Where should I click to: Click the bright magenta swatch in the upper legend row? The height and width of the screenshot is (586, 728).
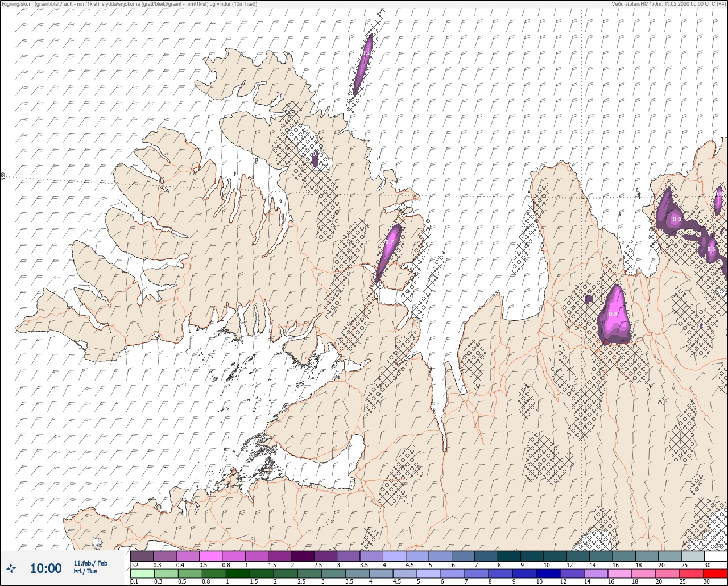click(210, 556)
